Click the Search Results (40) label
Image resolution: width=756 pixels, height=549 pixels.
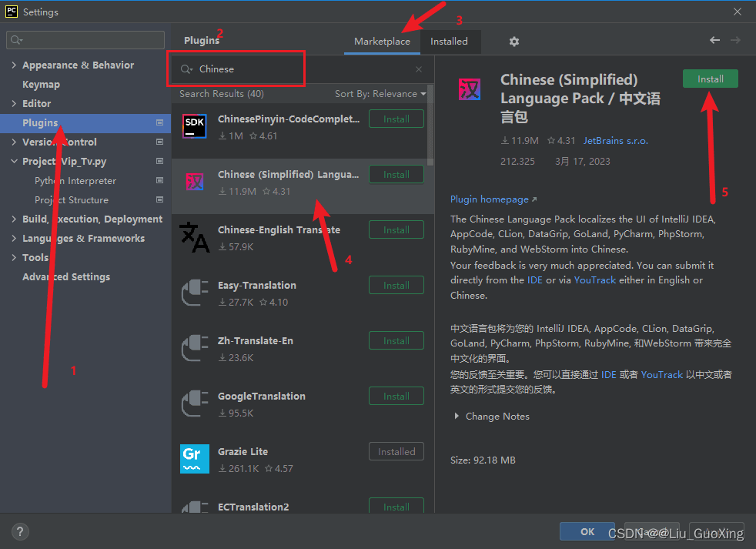[221, 94]
